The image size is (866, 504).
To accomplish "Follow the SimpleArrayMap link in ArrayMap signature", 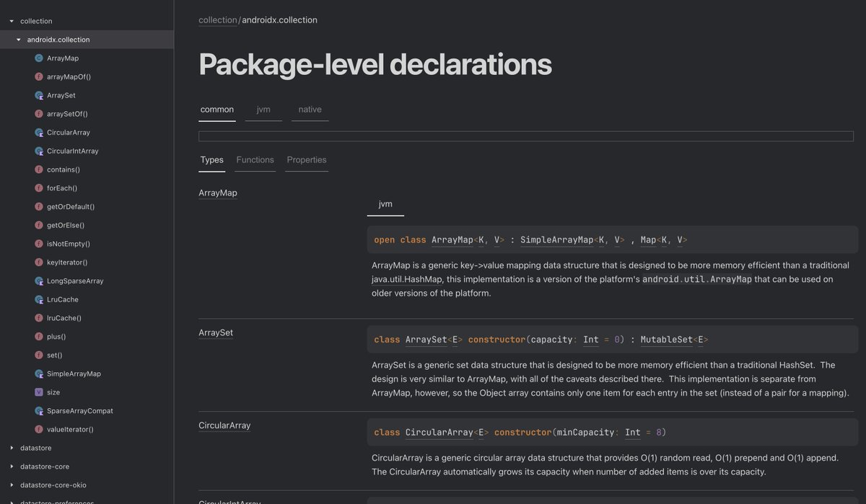I will click(556, 239).
